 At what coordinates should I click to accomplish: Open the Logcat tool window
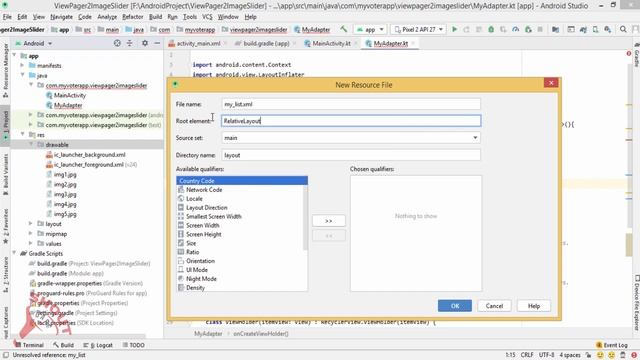(x=98, y=345)
